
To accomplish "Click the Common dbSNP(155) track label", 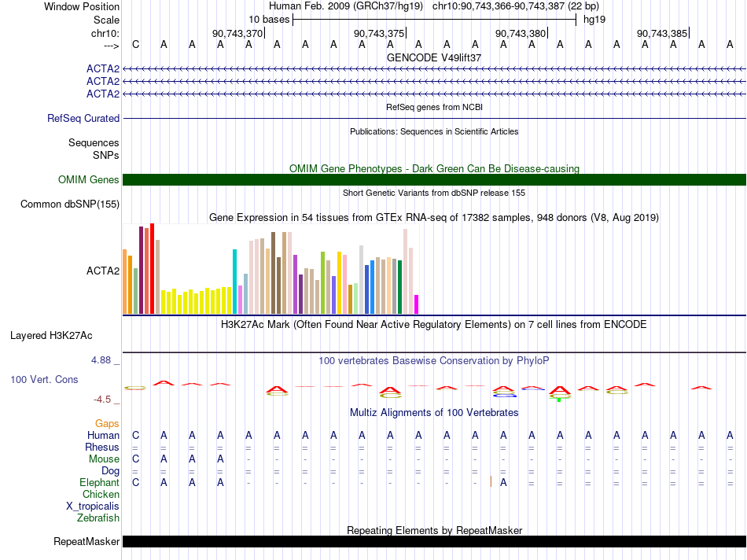I will (70, 204).
